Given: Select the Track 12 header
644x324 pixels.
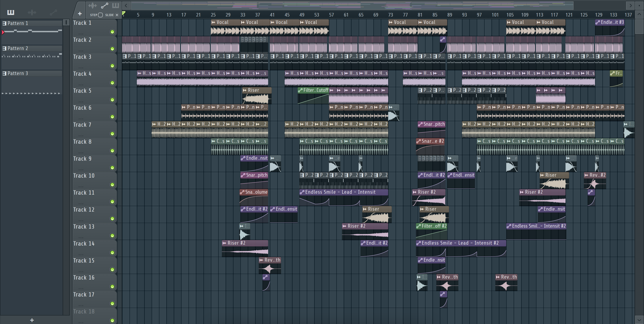Looking at the screenshot, I should point(95,214).
